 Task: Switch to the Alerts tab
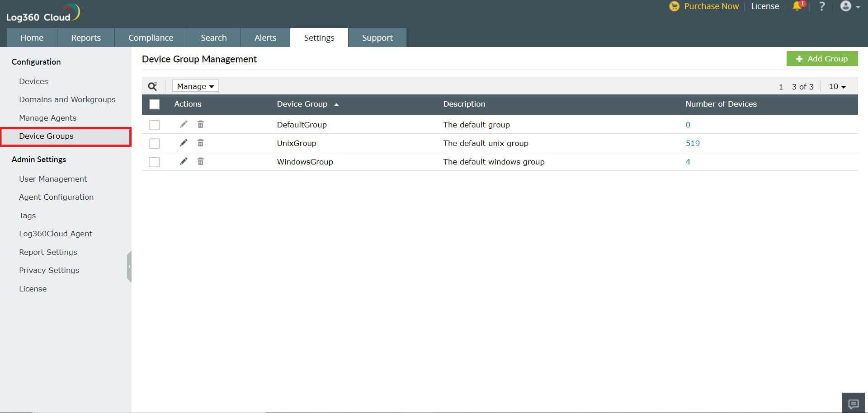click(x=265, y=38)
